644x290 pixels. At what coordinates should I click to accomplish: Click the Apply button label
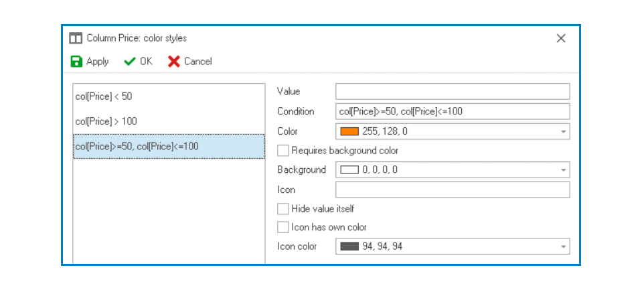coord(98,62)
